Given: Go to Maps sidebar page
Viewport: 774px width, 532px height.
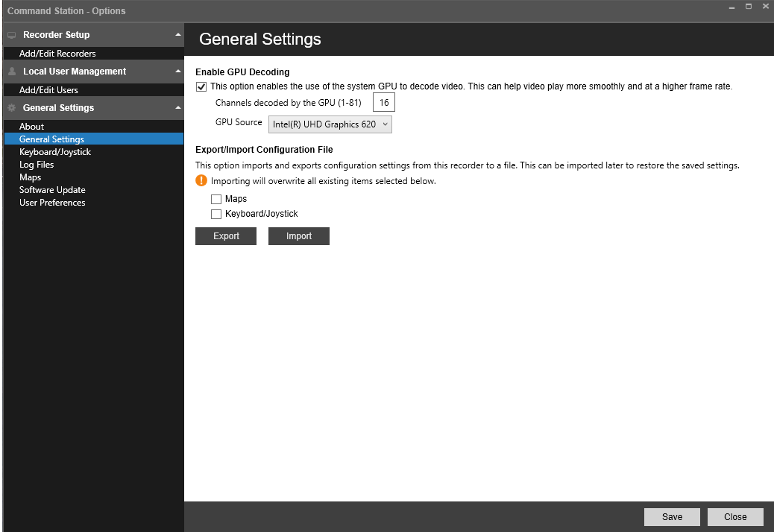Looking at the screenshot, I should (x=30, y=177).
